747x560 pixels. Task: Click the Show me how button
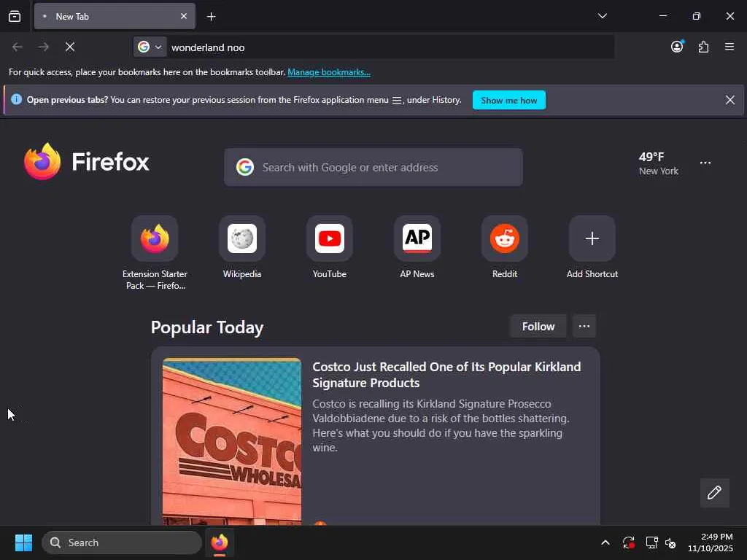coord(508,100)
